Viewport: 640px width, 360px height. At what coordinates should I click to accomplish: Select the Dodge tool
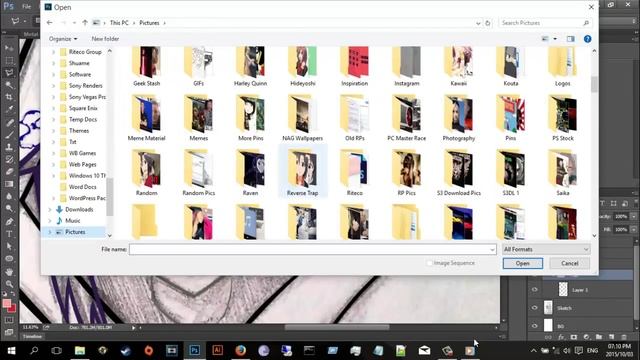click(x=9, y=209)
